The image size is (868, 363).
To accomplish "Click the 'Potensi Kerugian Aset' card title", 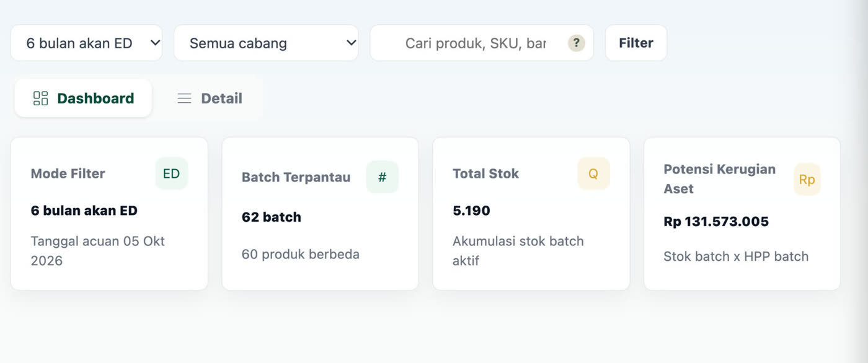I will click(720, 179).
